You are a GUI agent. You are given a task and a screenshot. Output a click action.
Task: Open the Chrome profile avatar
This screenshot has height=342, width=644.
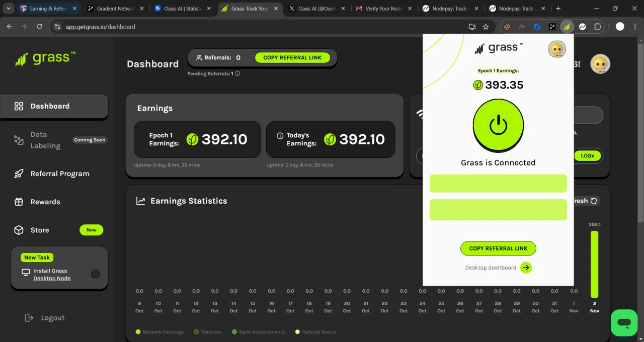point(620,27)
